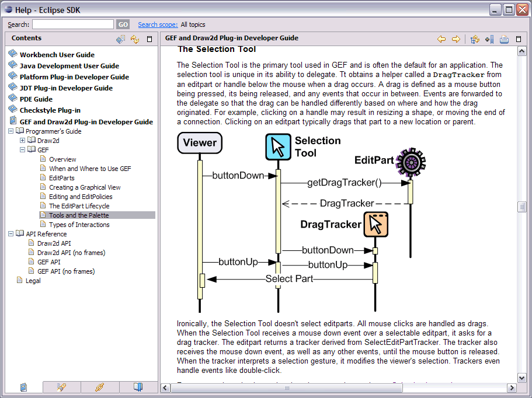Switch to the Links chain tab
Image resolution: width=532 pixels, height=398 pixels.
tap(100, 387)
